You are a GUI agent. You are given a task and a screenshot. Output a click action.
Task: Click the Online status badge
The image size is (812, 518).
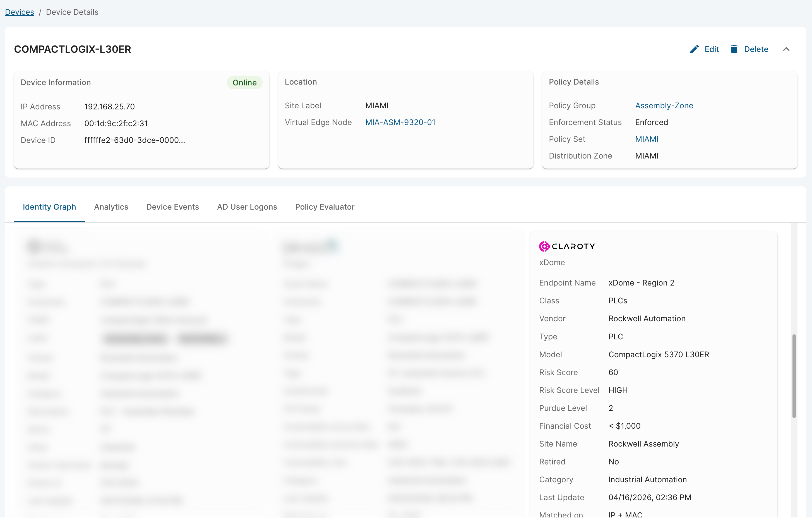[244, 83]
